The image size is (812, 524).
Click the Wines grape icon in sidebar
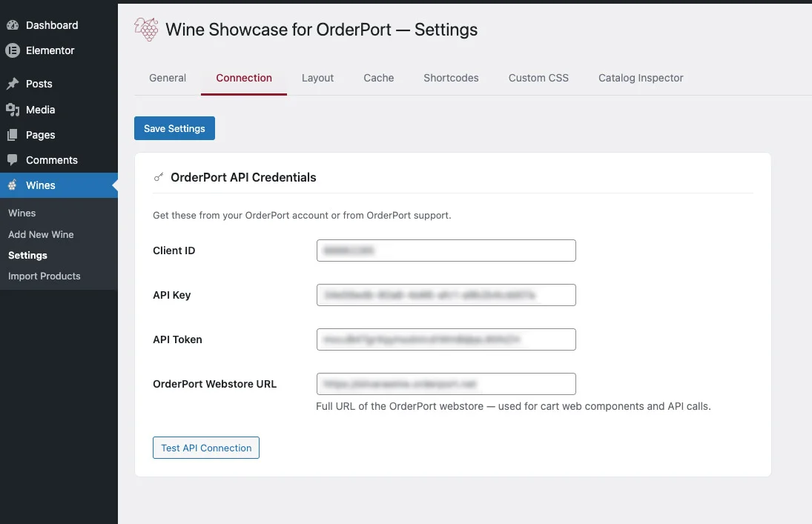point(13,185)
